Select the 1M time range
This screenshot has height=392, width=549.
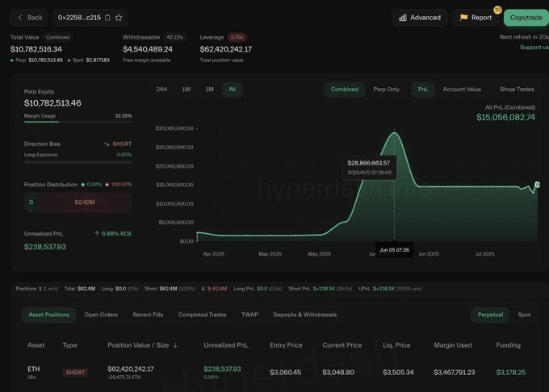point(209,90)
